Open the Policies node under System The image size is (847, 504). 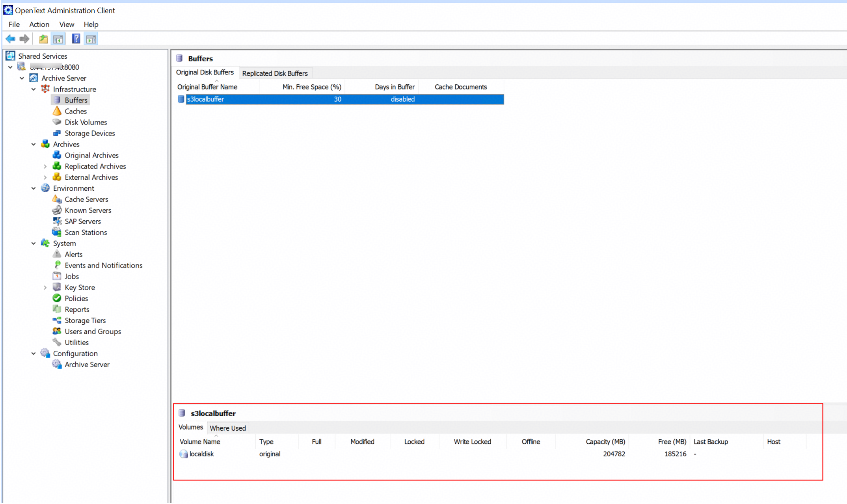click(76, 298)
